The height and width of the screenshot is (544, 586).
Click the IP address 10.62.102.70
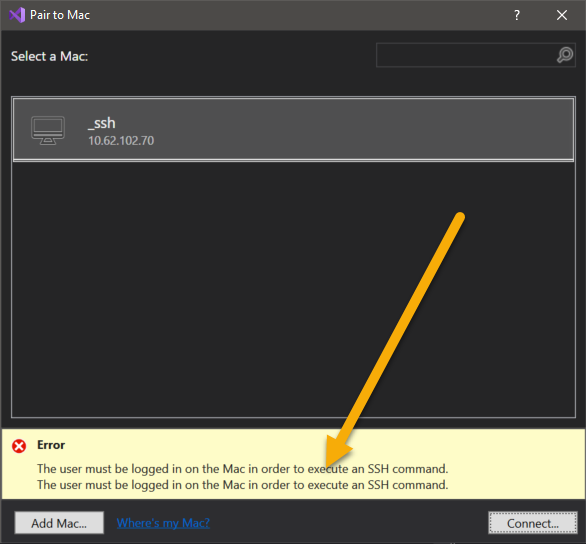click(121, 140)
